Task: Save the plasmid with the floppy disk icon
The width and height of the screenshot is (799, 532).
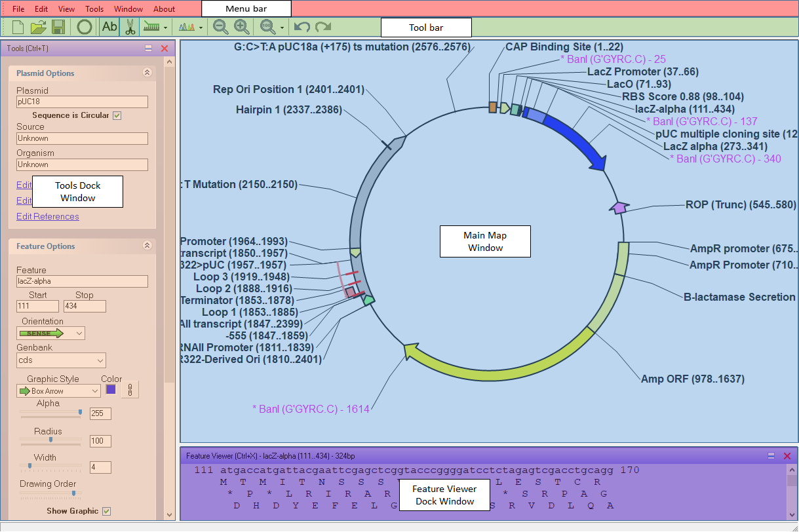Action: tap(58, 27)
